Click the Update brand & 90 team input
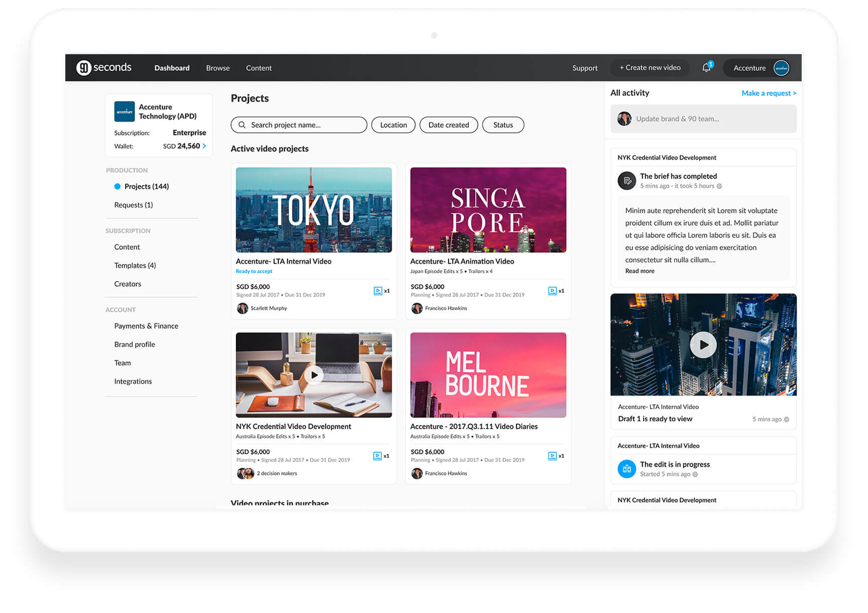Viewport: 868px width, 613px height. tap(703, 119)
